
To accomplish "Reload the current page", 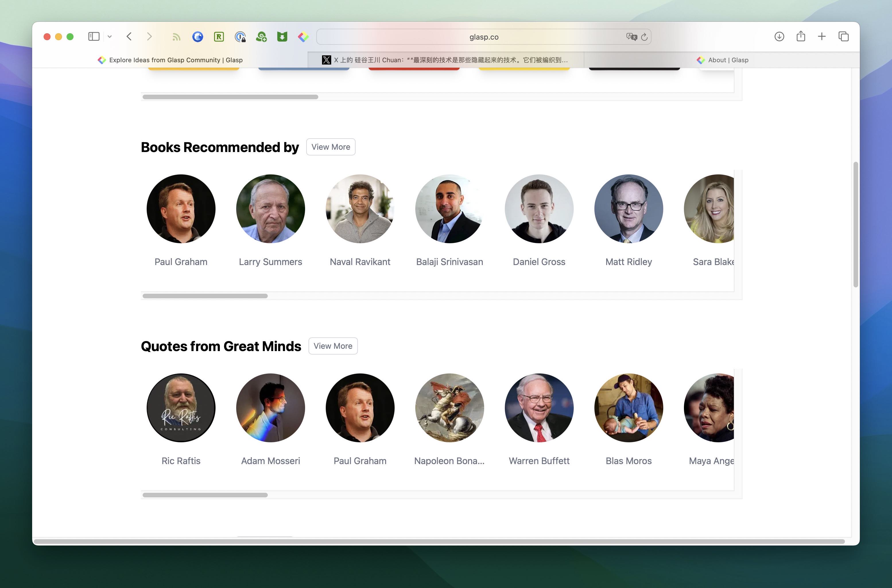I will 644,37.
